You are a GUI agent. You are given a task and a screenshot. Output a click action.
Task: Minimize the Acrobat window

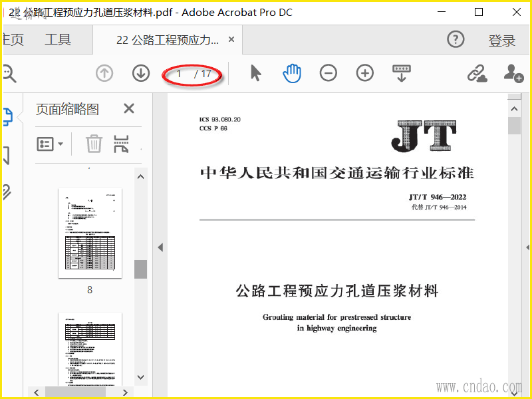pos(442,12)
